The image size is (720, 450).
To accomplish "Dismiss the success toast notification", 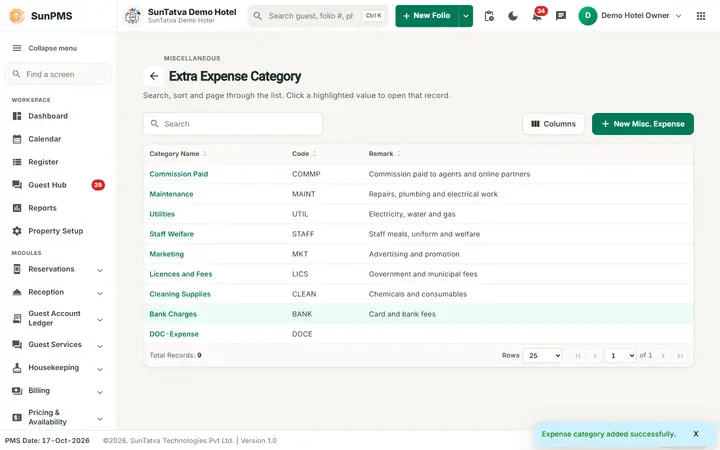I will click(x=696, y=434).
